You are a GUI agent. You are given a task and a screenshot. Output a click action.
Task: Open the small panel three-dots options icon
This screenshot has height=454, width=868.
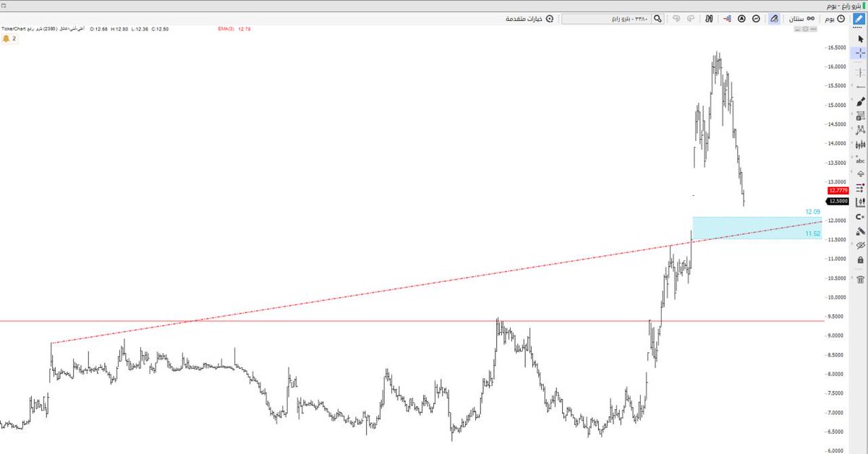[x=813, y=29]
